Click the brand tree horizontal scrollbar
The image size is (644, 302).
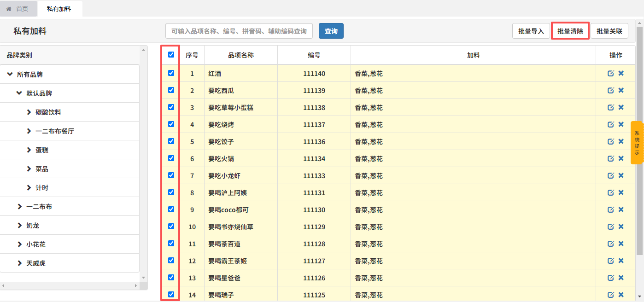pyautogui.click(x=70, y=285)
